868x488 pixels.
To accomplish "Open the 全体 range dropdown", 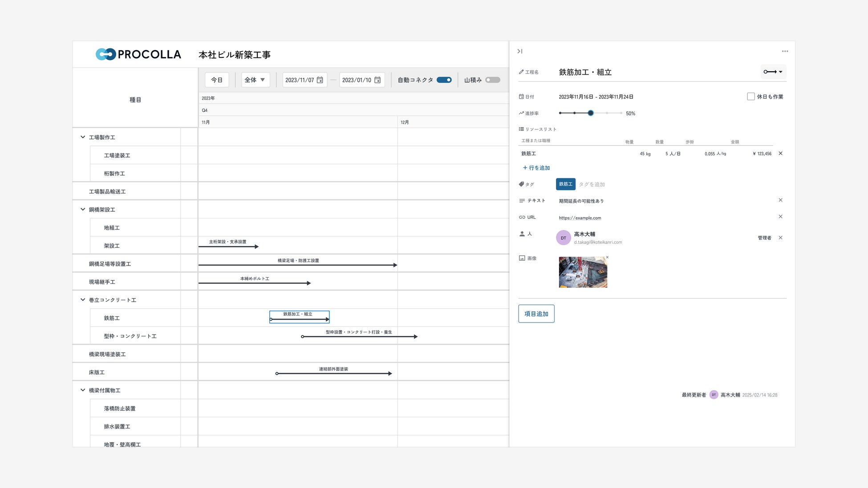I will 256,80.
